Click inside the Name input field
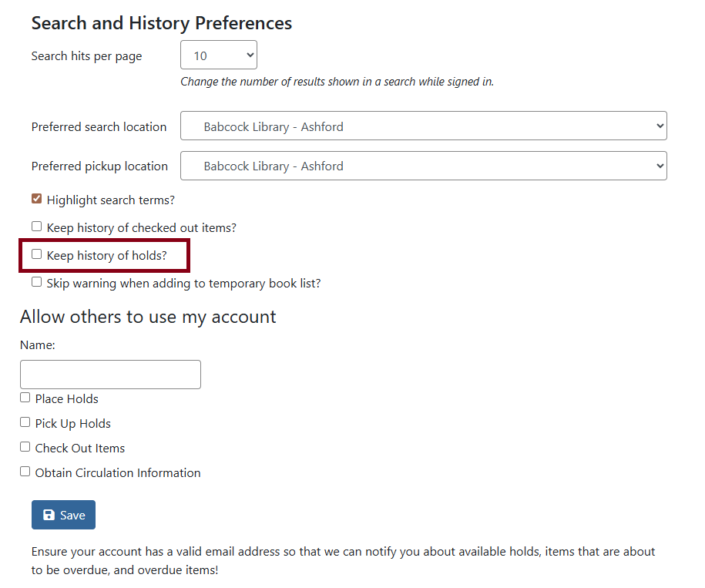This screenshot has height=588, width=705. [110, 374]
